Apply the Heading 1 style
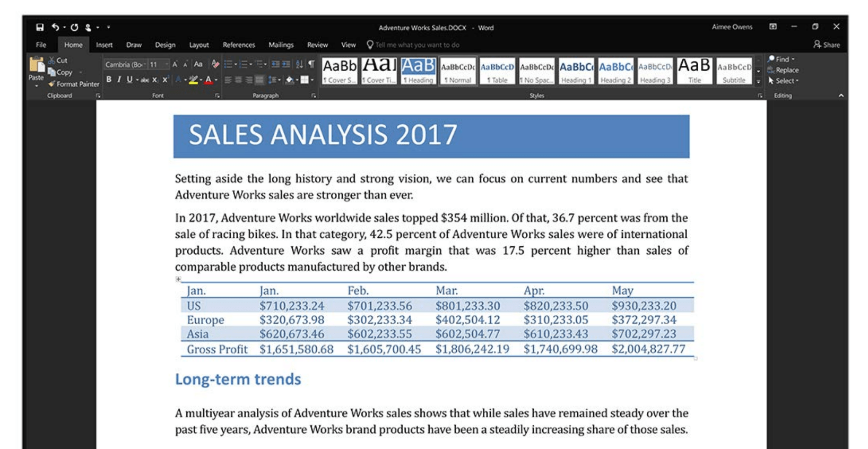The width and height of the screenshot is (868, 449). coord(576,71)
